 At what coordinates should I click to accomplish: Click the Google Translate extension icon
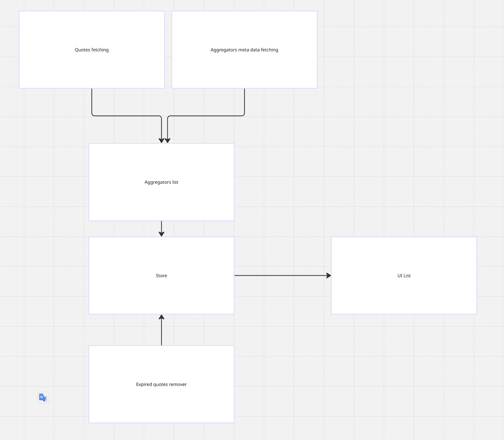coord(43,398)
